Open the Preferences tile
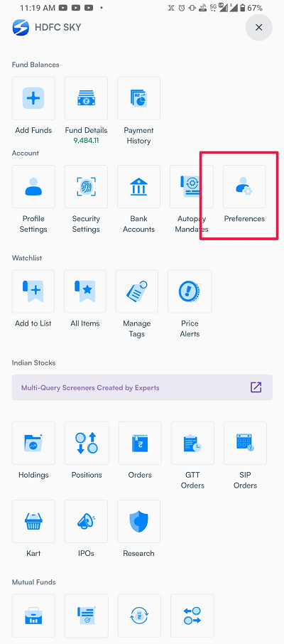Image resolution: width=284 pixels, height=644 pixels. (244, 186)
